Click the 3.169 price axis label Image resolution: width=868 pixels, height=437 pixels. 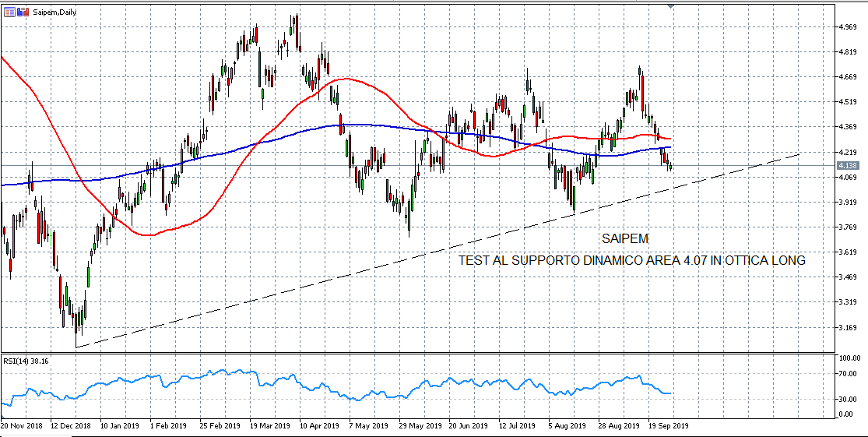(848, 327)
